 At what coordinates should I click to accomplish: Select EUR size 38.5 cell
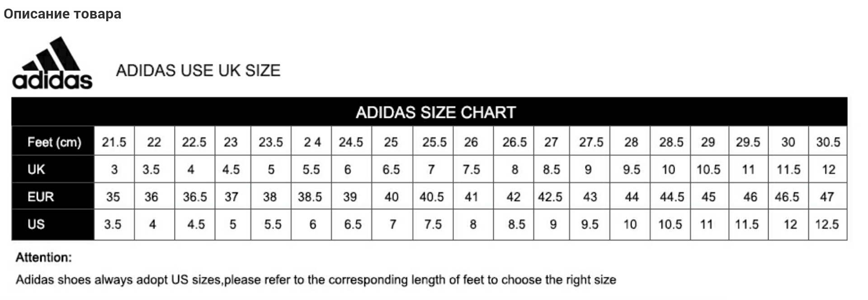tap(310, 197)
